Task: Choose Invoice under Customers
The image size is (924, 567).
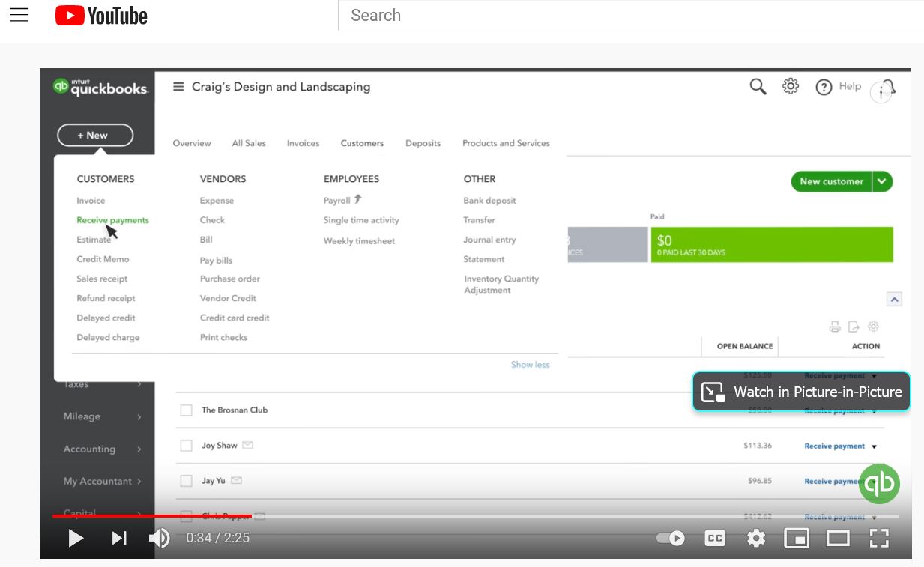Action: click(91, 201)
